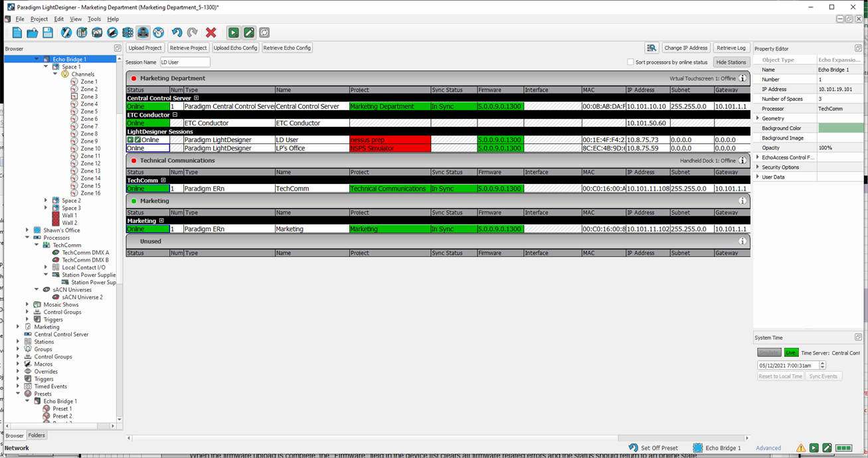Expand the Security Options property section
This screenshot has width=868, height=458.
pos(758,167)
